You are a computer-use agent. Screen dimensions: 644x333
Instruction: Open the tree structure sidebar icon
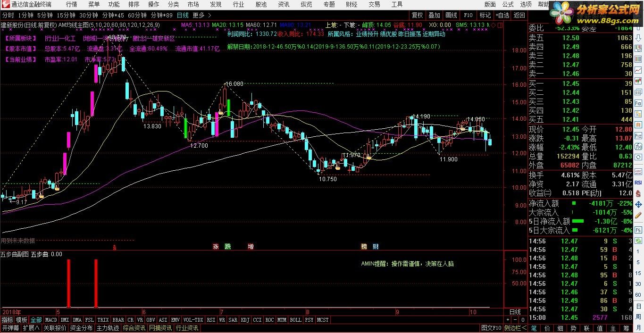point(638,113)
